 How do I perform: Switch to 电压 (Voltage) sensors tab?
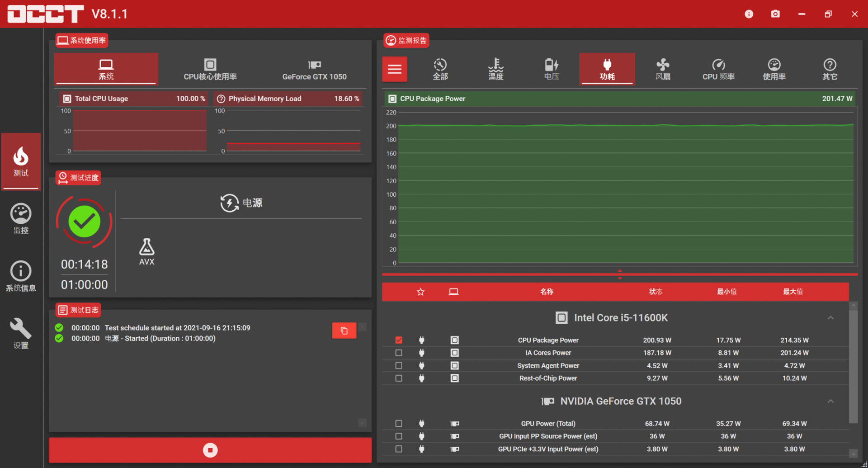[x=552, y=69]
